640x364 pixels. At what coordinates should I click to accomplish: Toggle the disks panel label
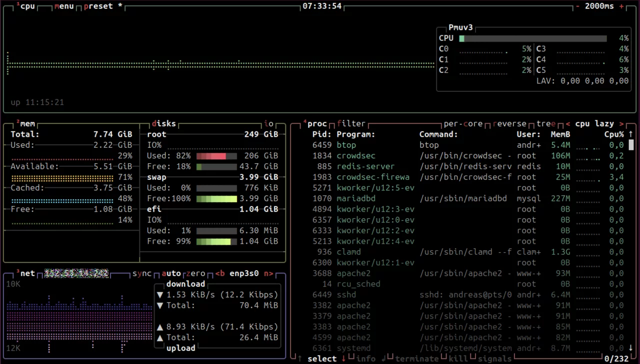click(163, 124)
